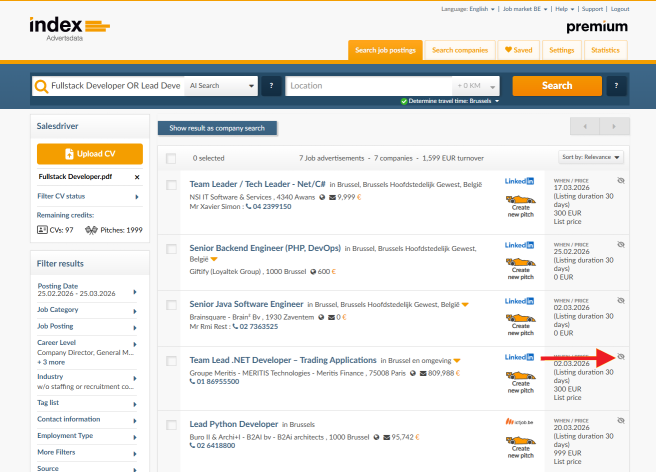Expand details arrow for Team Lead .NET Developer
Viewport: 656px width, 472px height.
coord(457,361)
